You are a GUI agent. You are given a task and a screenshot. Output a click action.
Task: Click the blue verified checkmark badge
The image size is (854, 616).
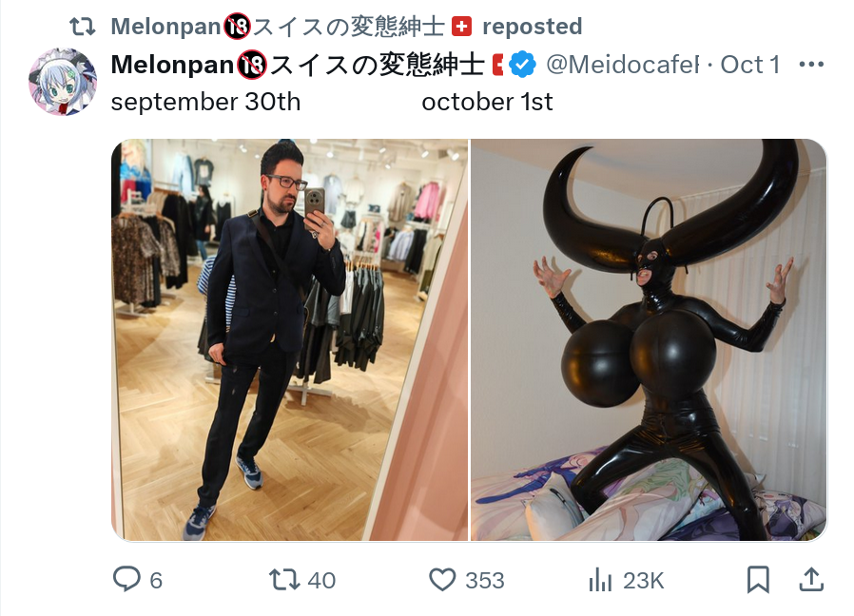[523, 65]
